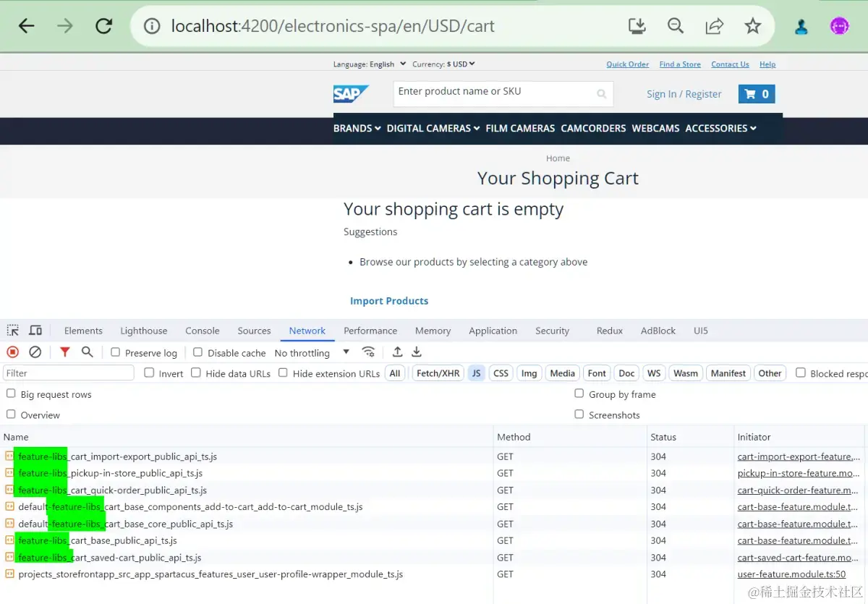Screen dimensions: 868x604
Task: Click Sign In / Register
Action: pos(684,94)
